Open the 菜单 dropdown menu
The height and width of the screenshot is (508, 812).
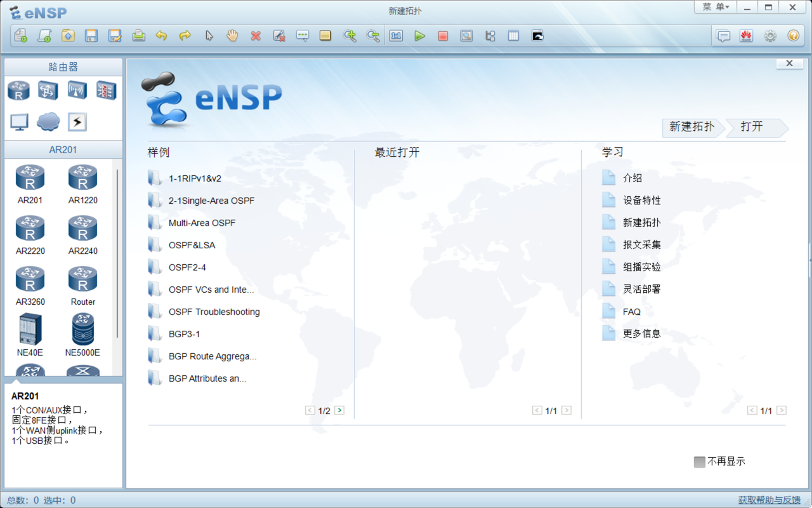click(716, 7)
